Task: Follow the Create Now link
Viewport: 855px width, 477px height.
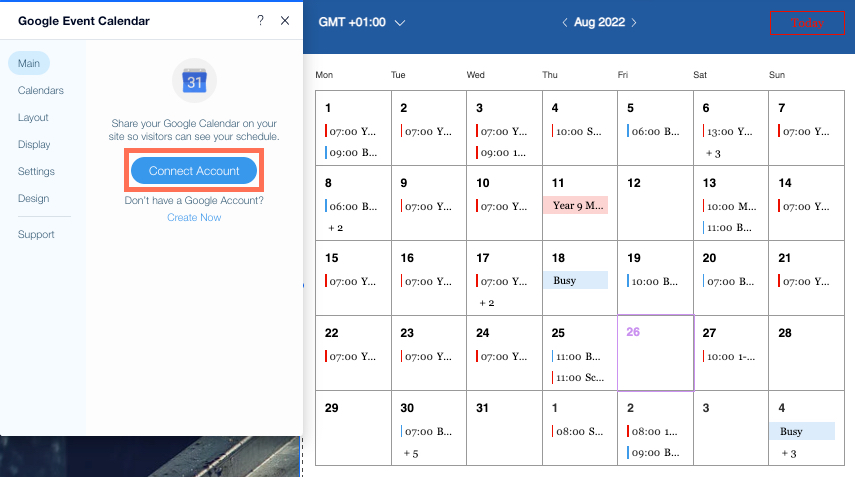Action: (194, 218)
